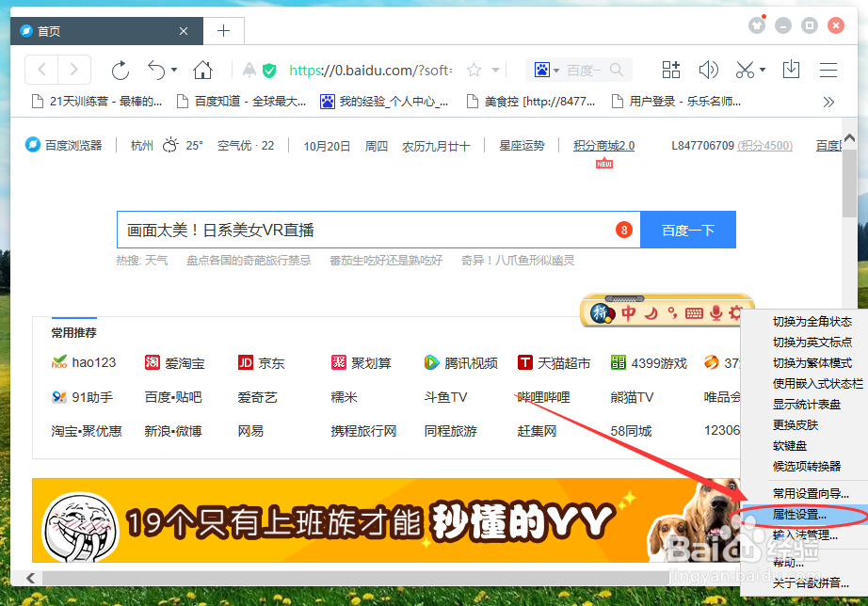Toggle Chinese/English mode with the 中 icon
Viewport: 868px width, 606px height.
pyautogui.click(x=629, y=313)
